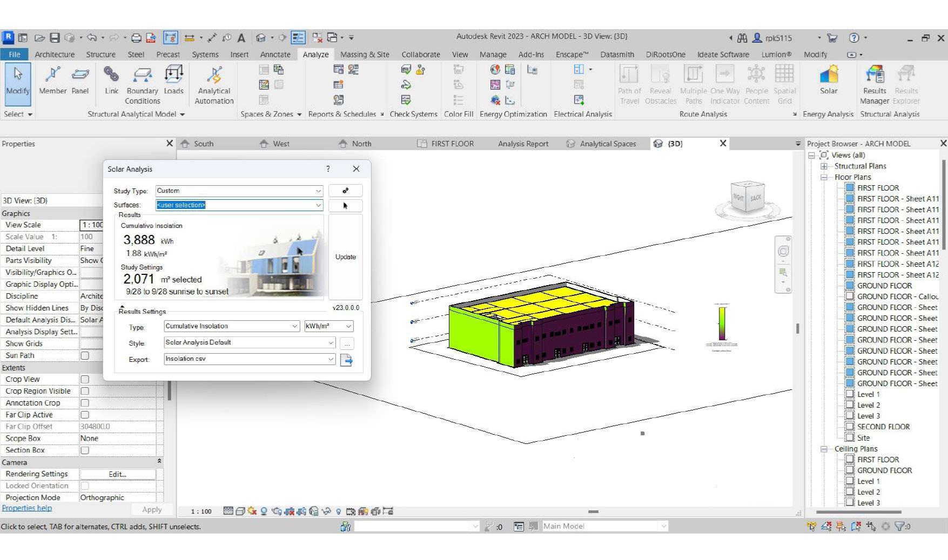Collapse the Floor Plans tree node
The height and width of the screenshot is (560, 948).
pyautogui.click(x=824, y=177)
